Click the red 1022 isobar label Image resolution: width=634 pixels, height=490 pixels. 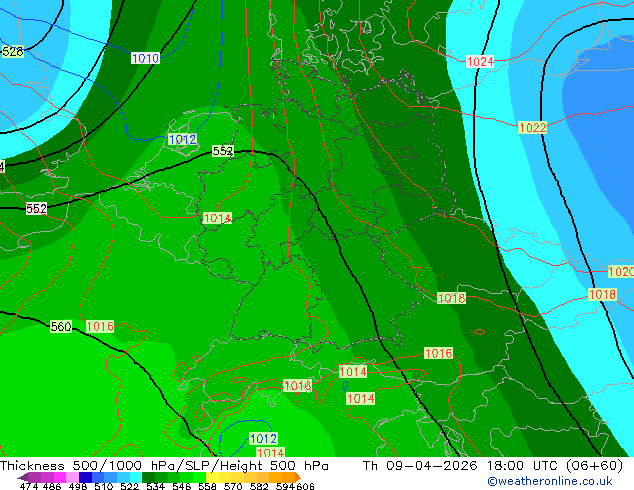pos(533,128)
